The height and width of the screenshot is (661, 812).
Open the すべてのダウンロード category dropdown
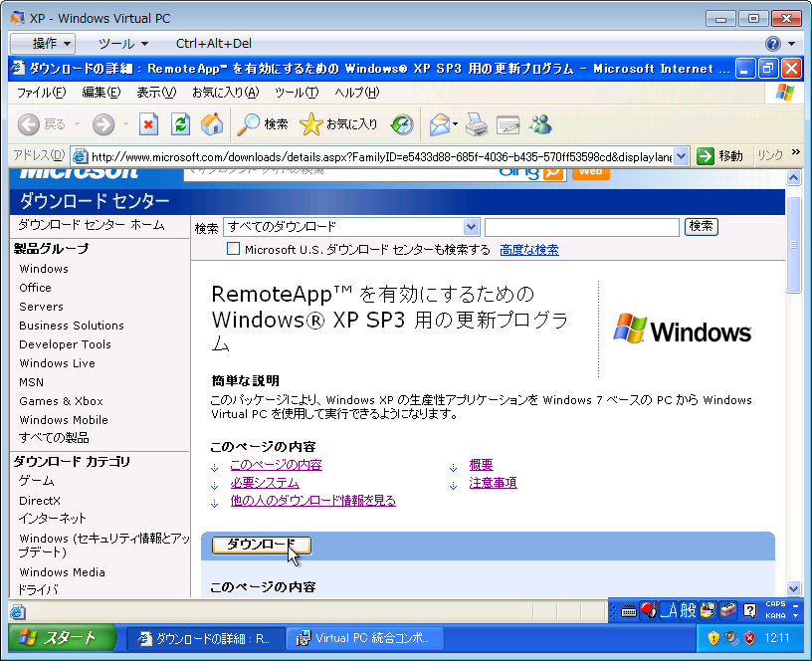pos(471,226)
